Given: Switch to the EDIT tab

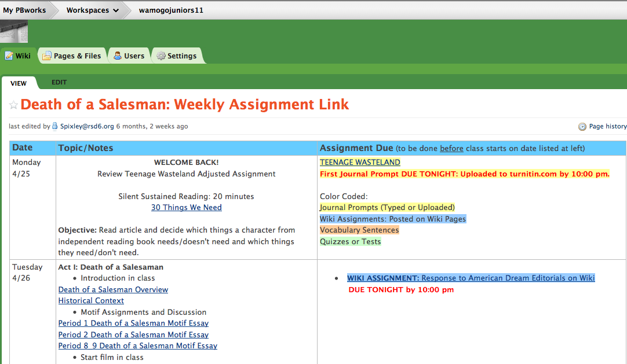Looking at the screenshot, I should pyautogui.click(x=59, y=82).
